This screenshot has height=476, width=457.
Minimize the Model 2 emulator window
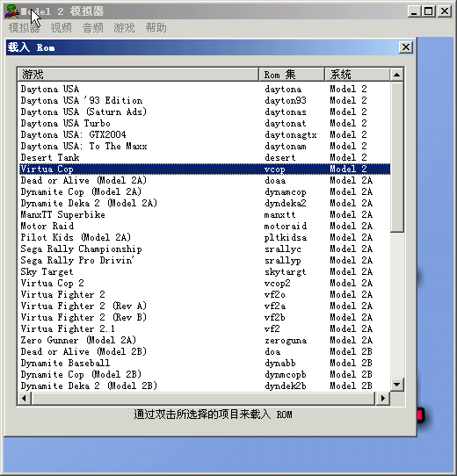(414, 11)
